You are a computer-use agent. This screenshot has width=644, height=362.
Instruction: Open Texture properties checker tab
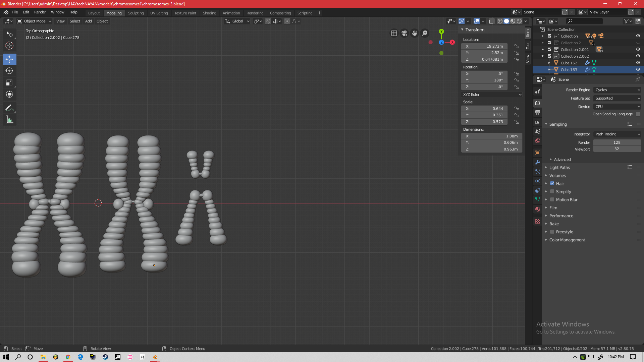coord(538,221)
